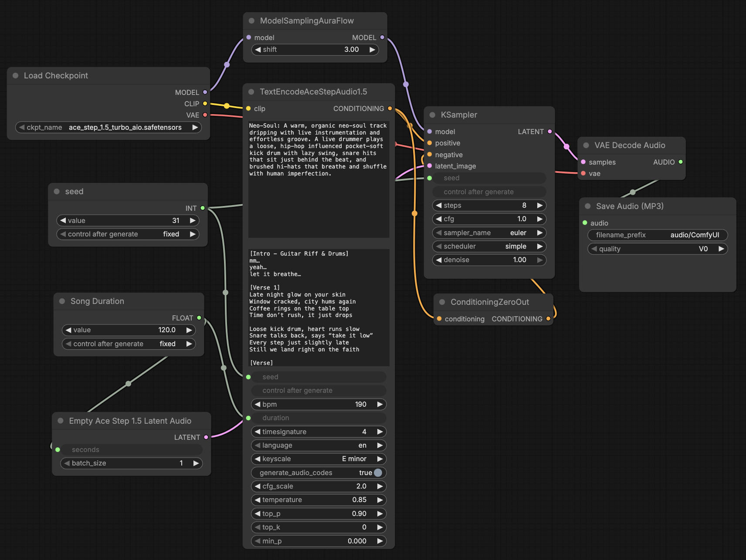
Task: Click the denoise value control in KSampler
Action: point(489,260)
